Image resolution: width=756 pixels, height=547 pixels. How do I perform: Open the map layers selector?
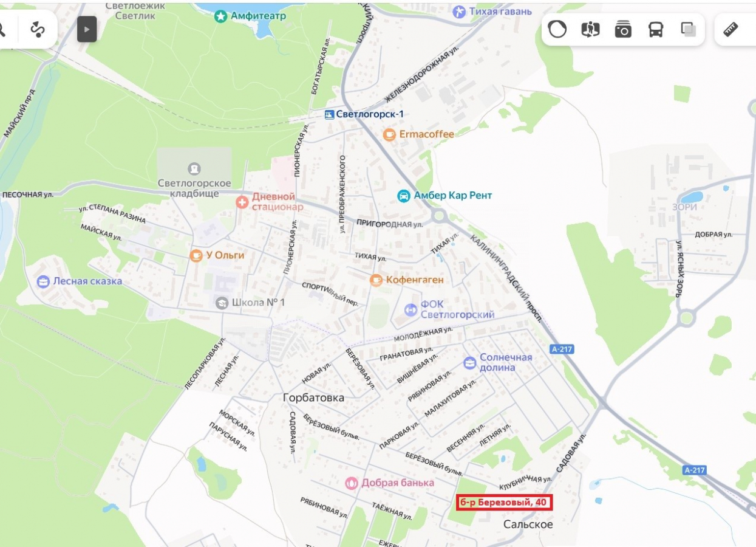pyautogui.click(x=689, y=29)
